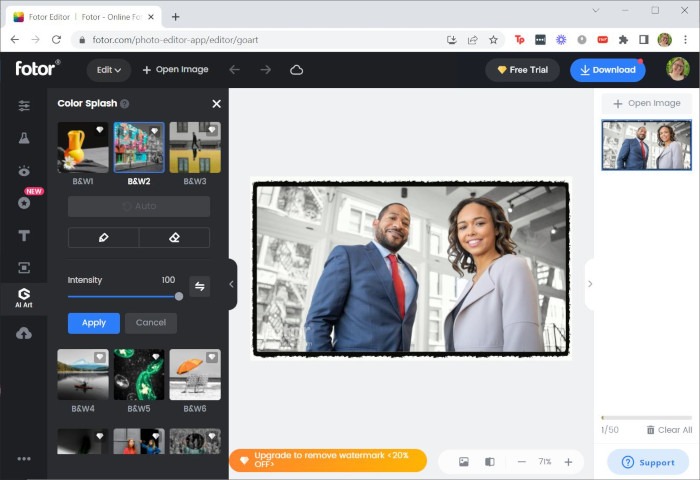Collapse the left panel with arrow handle

tap(231, 284)
